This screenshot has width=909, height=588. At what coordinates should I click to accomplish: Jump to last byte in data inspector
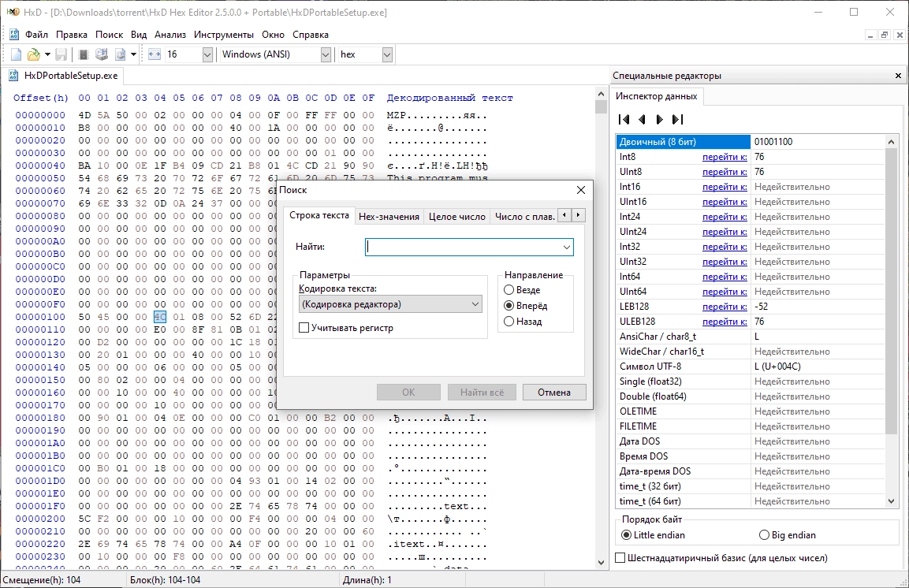click(x=678, y=119)
